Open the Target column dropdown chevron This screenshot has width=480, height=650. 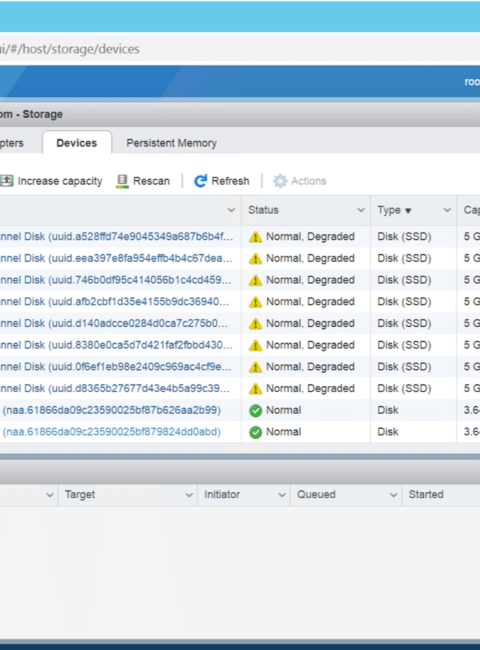(x=189, y=495)
